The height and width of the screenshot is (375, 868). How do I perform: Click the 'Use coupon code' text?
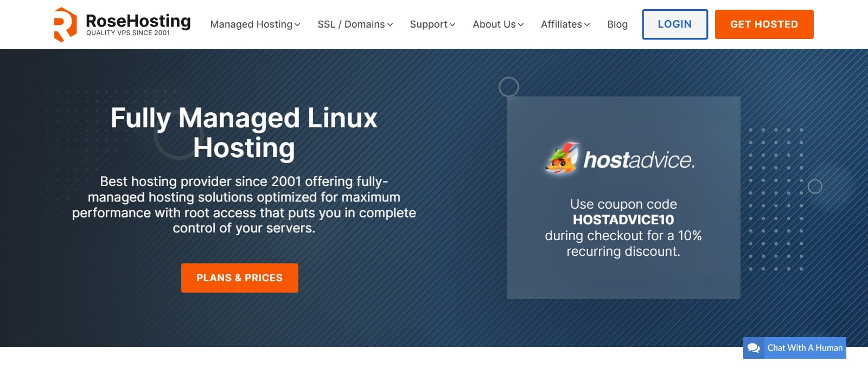tap(623, 204)
